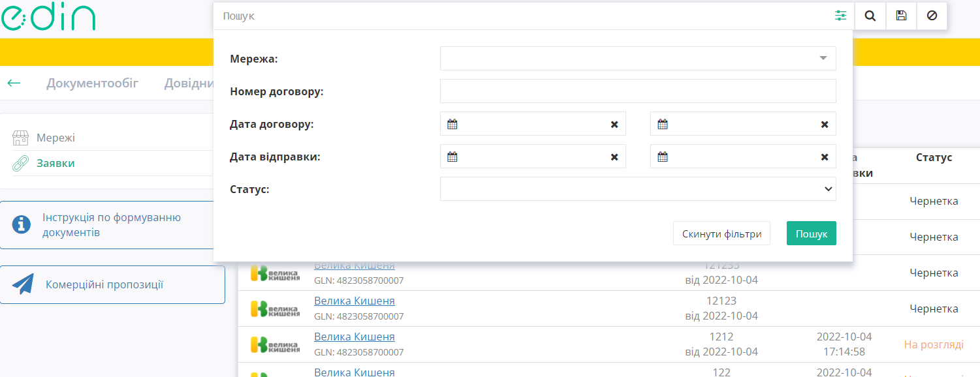
Task: Open Інструкція по формуванню документів
Action: click(112, 225)
